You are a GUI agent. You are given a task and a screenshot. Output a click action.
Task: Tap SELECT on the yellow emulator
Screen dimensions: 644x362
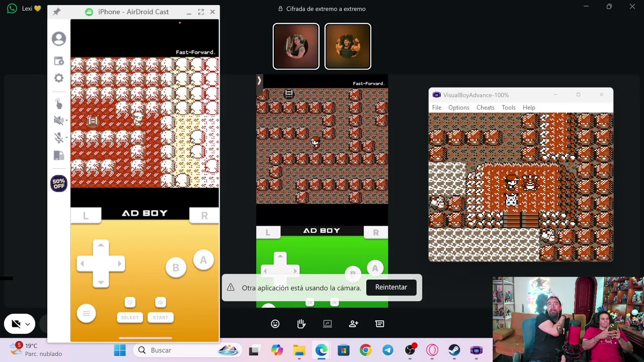pos(130,317)
